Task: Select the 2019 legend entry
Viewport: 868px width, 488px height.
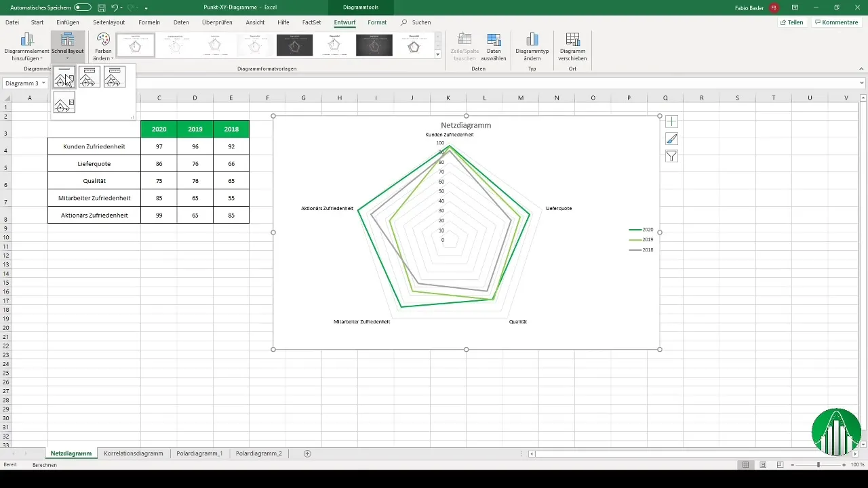Action: tap(642, 240)
